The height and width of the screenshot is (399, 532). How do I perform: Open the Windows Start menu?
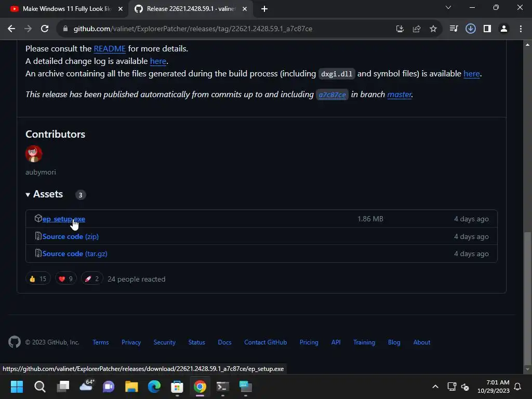coord(17,387)
